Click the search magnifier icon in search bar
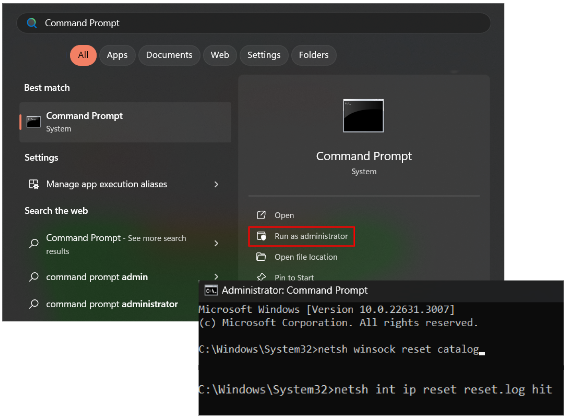This screenshot has height=419, width=569. pos(32,23)
